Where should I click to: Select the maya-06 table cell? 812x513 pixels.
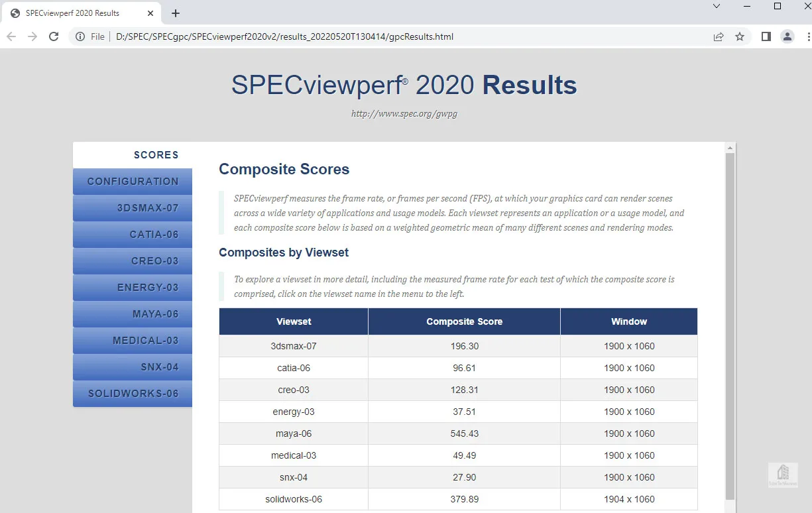point(294,433)
